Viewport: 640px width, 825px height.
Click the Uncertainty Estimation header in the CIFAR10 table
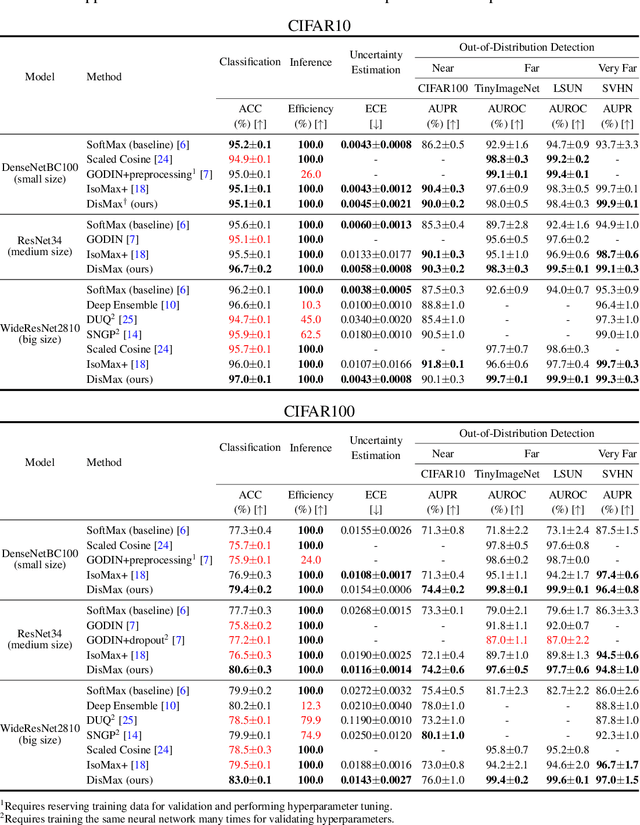pyautogui.click(x=376, y=62)
